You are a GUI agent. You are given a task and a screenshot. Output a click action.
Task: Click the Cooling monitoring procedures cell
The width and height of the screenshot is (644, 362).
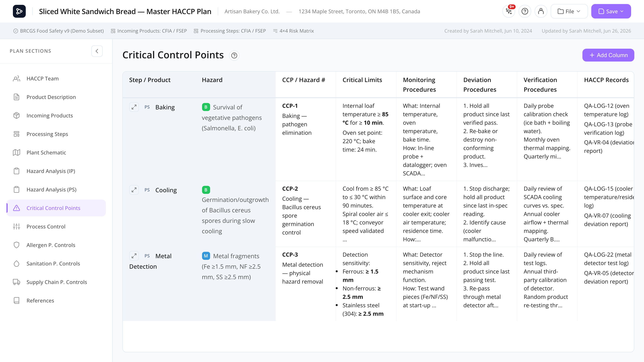tap(426, 214)
